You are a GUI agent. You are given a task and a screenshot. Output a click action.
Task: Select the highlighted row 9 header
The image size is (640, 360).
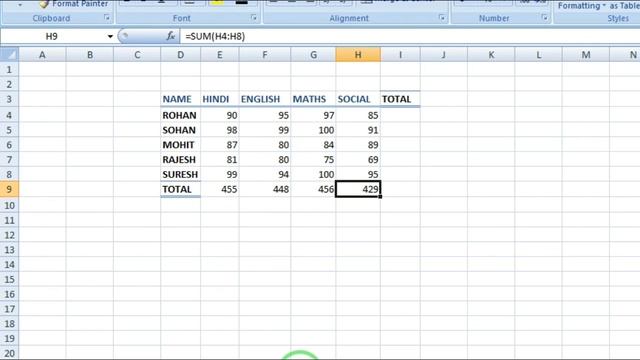[9, 189]
